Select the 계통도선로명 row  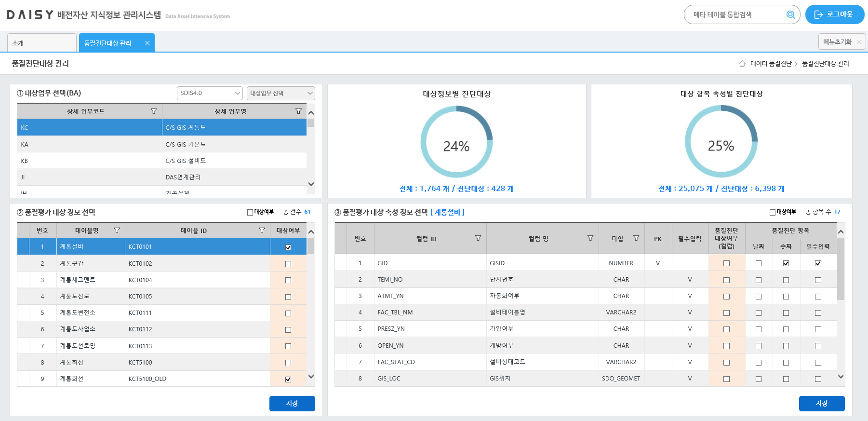[x=161, y=346]
